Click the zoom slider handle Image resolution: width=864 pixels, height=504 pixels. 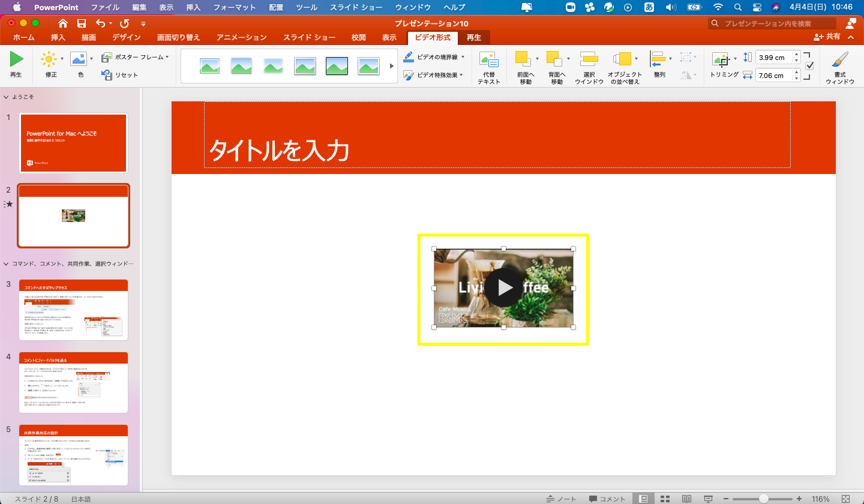click(764, 499)
